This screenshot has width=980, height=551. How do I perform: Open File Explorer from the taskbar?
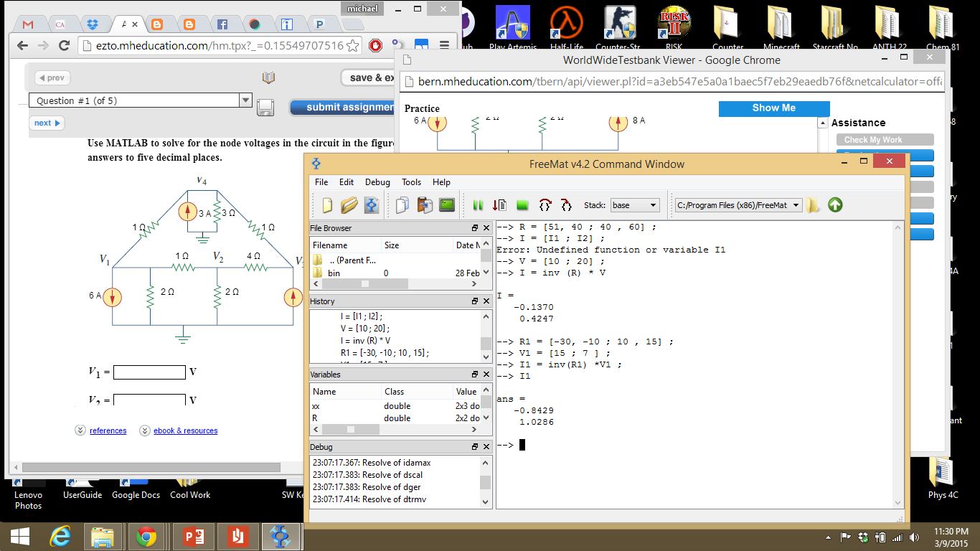[x=103, y=536]
